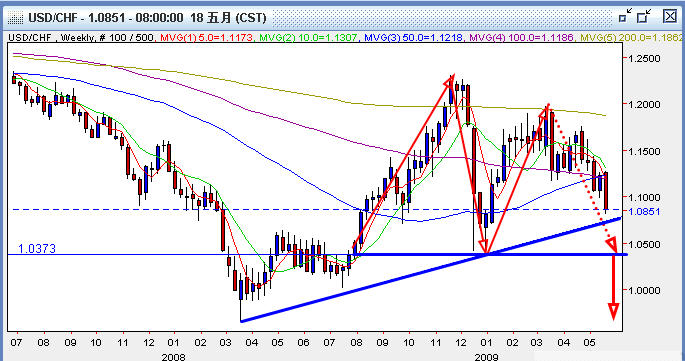Select the MVG(3) 50.0=1.1218 legend label
Viewport: 685px width, 361px height.
pyautogui.click(x=413, y=38)
